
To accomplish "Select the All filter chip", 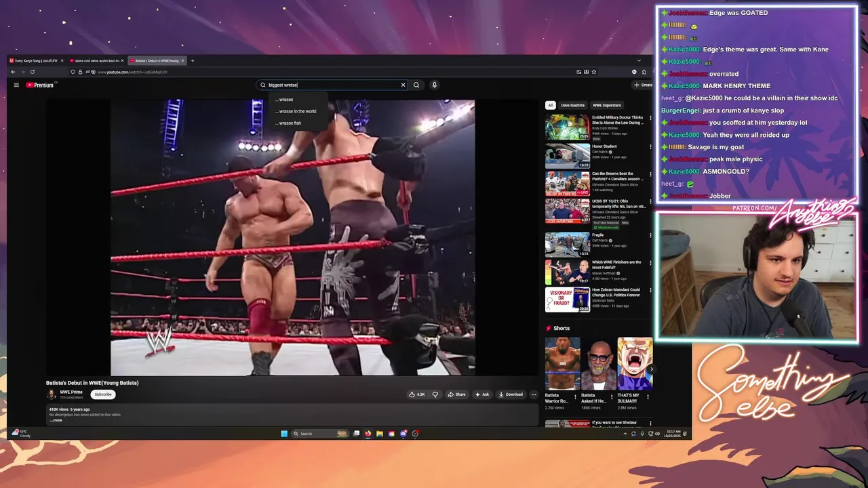I will click(x=551, y=105).
